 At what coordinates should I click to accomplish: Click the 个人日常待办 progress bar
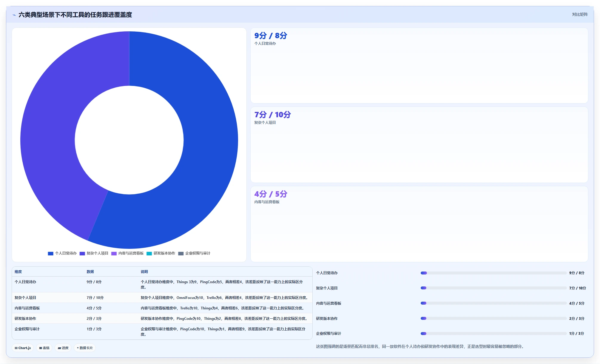click(493, 273)
